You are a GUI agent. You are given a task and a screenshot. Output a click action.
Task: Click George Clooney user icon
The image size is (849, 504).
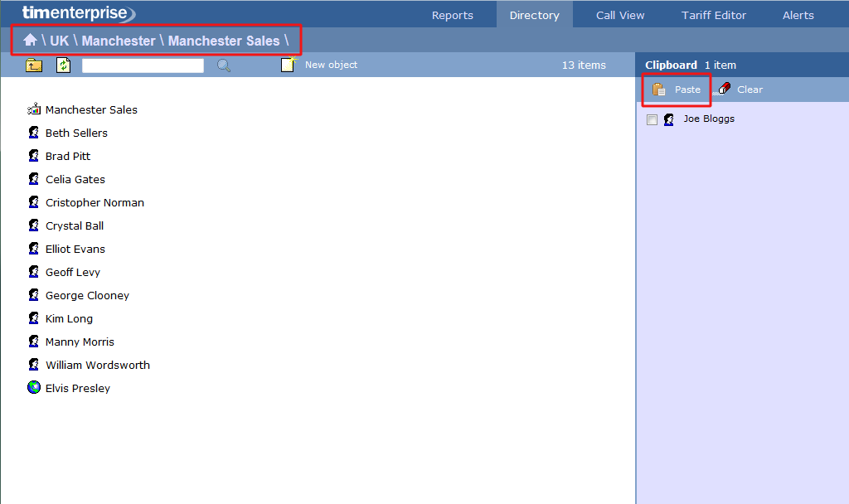[x=33, y=295]
